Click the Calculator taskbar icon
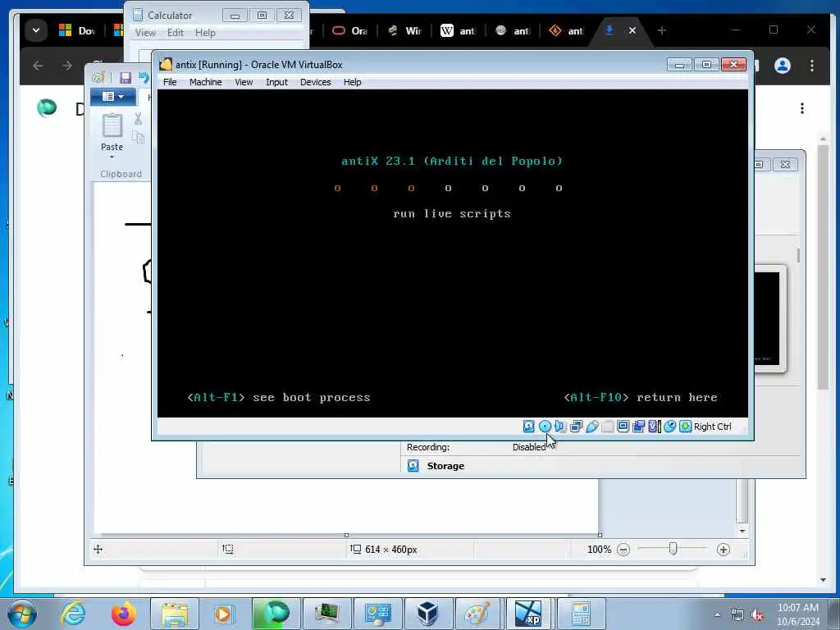This screenshot has width=840, height=630. click(582, 614)
